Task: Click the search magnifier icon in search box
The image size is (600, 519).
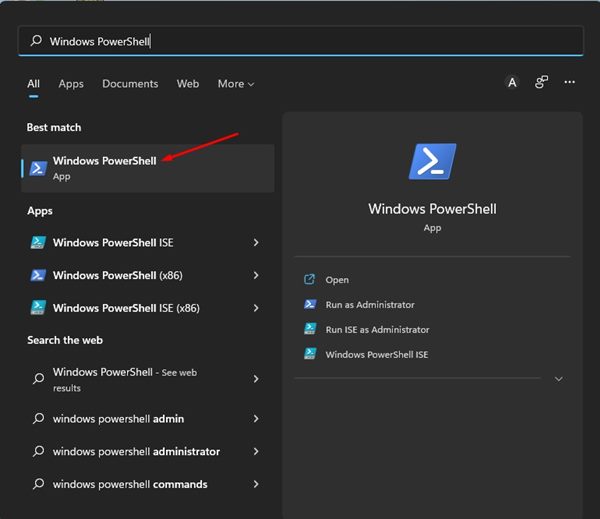Action: 36,40
